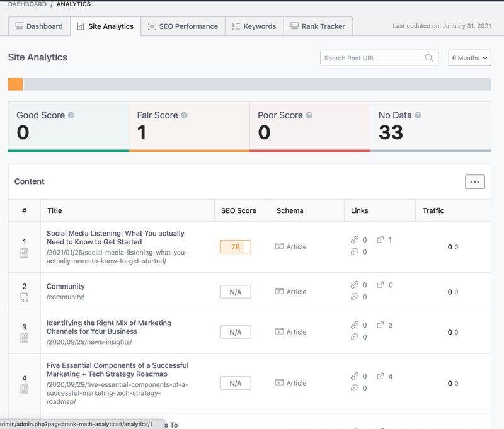This screenshot has height=429, width=504.
Task: Click internal links icon in Five Essential Components row
Action: (355, 376)
